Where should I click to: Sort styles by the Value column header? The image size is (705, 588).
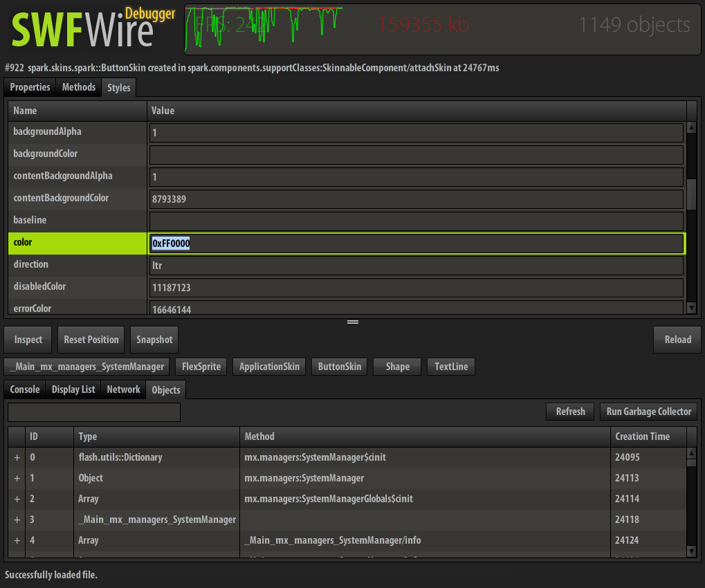tap(416, 111)
